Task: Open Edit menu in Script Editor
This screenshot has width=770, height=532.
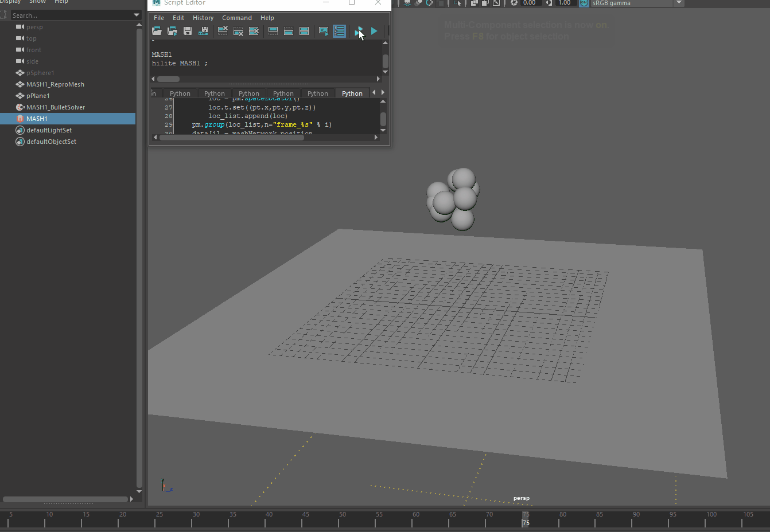Action: 178,18
